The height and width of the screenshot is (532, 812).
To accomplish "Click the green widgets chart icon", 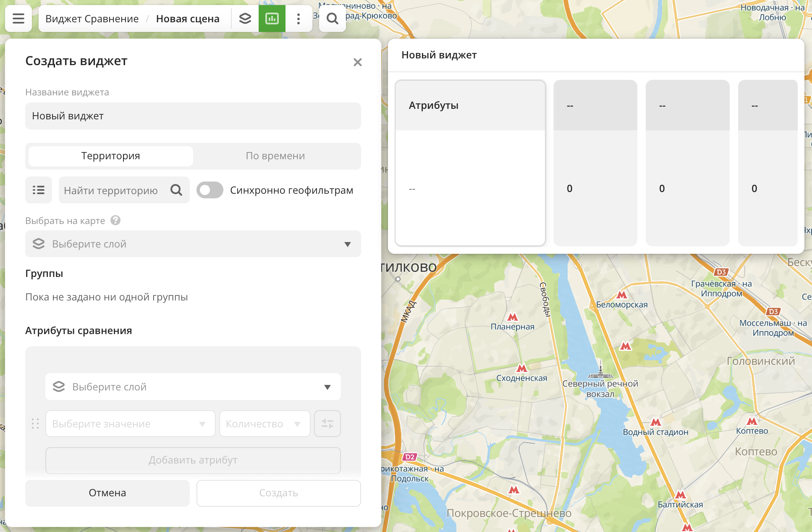I will pos(272,18).
